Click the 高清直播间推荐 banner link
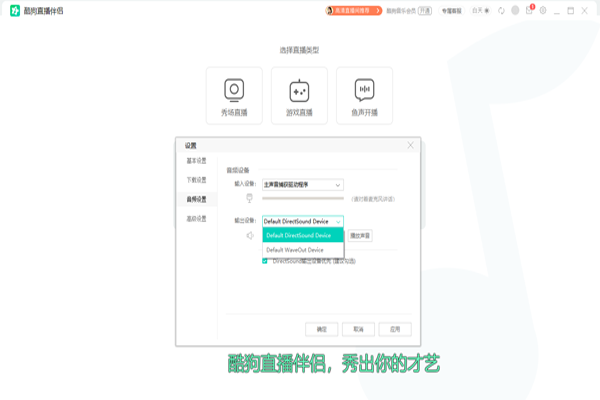The height and width of the screenshot is (400, 600). pyautogui.click(x=354, y=10)
